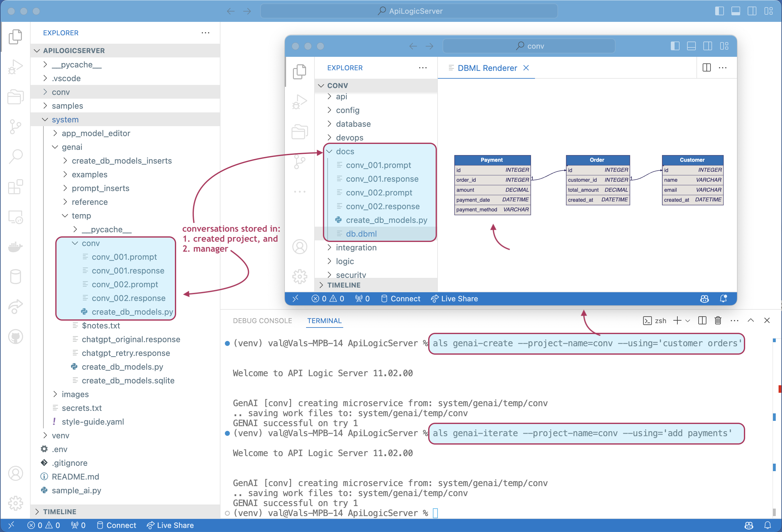
Task: Go back using main title bar arrow
Action: click(x=231, y=11)
